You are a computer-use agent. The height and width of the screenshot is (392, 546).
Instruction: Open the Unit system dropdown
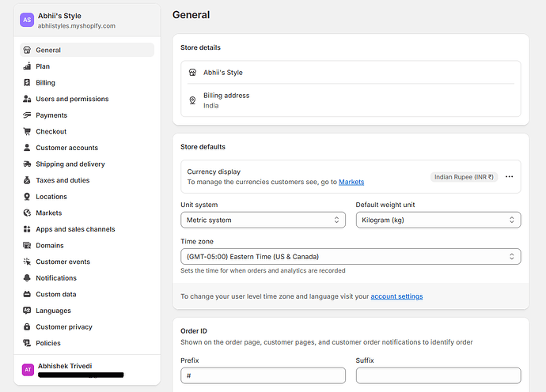pos(263,220)
